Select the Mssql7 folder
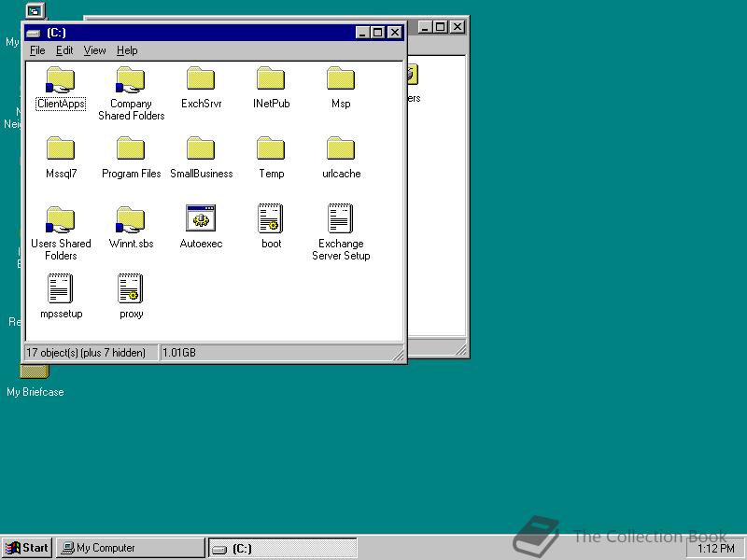 click(60, 149)
